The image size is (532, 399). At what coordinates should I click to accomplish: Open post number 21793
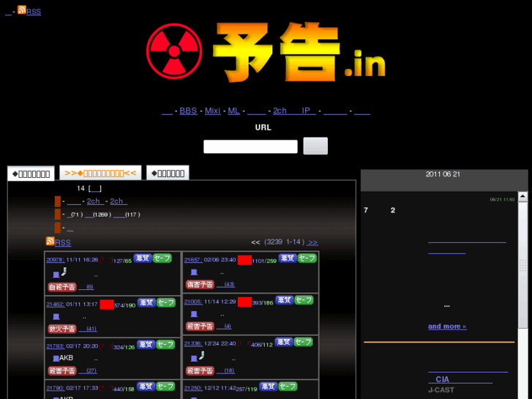click(56, 346)
